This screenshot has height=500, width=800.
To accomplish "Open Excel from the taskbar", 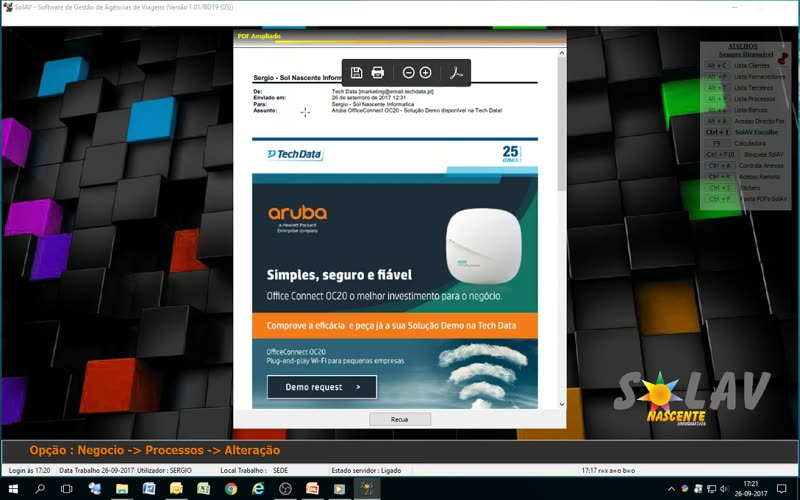I will 204,489.
